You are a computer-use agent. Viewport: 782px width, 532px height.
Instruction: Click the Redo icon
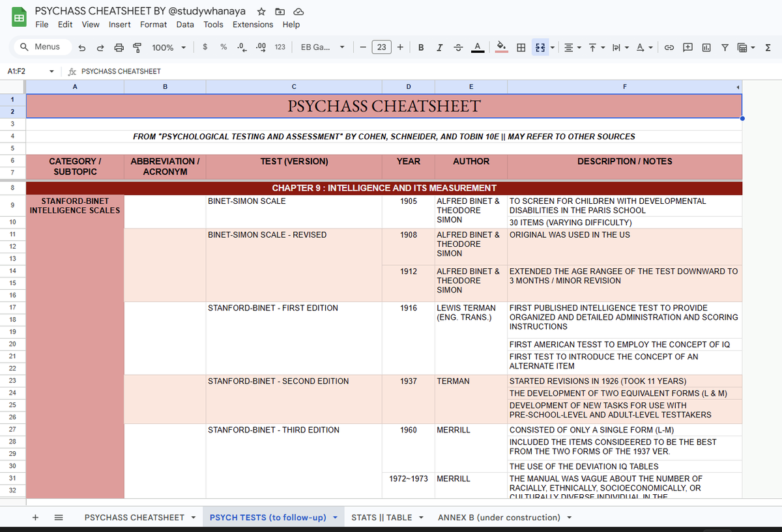(100, 48)
